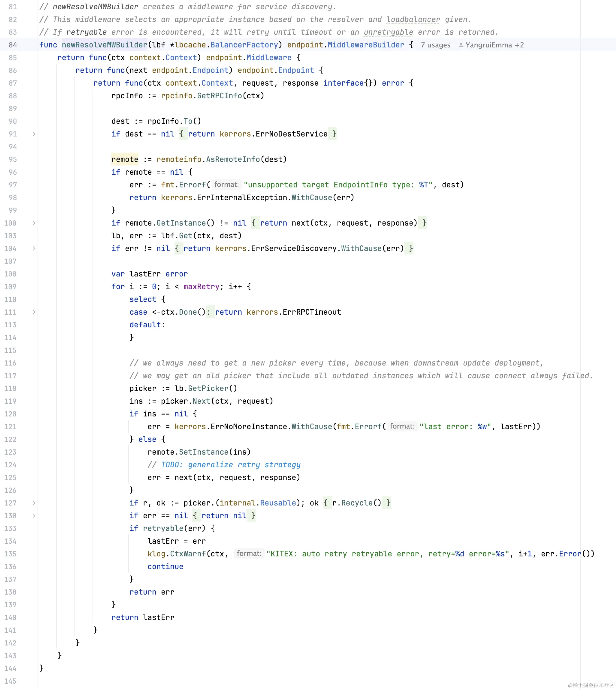Click the newResolveMWBuilder function name
Screen dimensions: 616x690
(x=104, y=45)
